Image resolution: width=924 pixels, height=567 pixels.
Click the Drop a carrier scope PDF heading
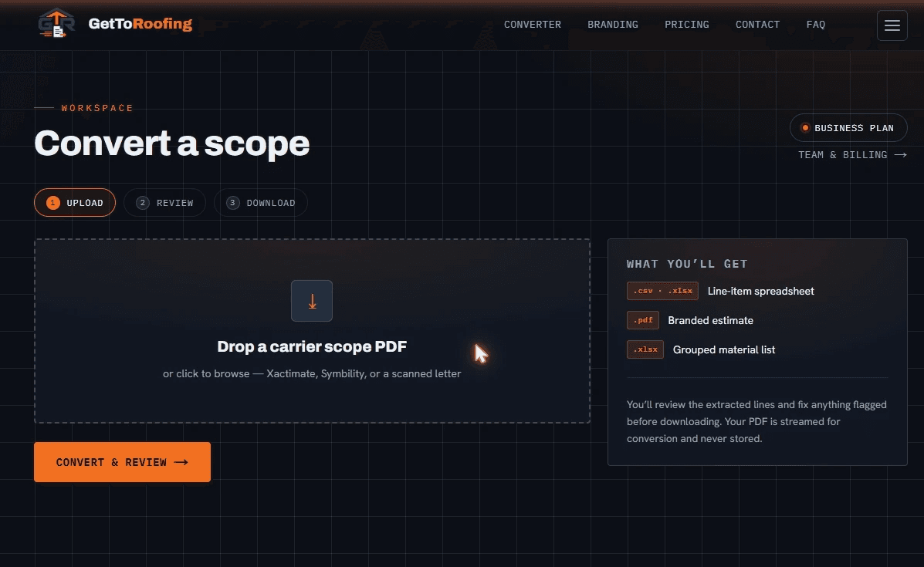[312, 346]
